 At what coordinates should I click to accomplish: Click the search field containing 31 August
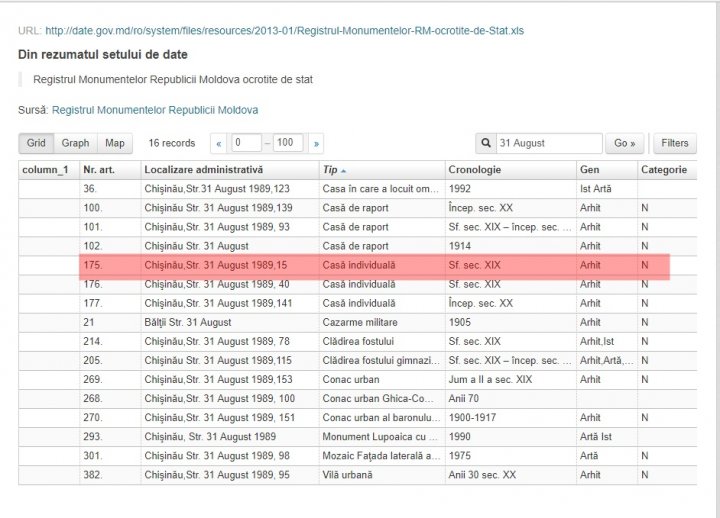(548, 143)
